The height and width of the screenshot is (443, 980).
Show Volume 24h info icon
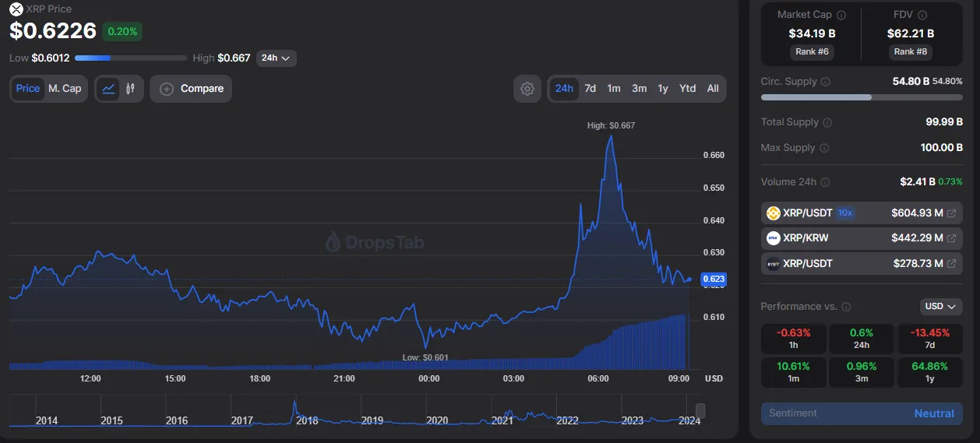click(x=825, y=182)
